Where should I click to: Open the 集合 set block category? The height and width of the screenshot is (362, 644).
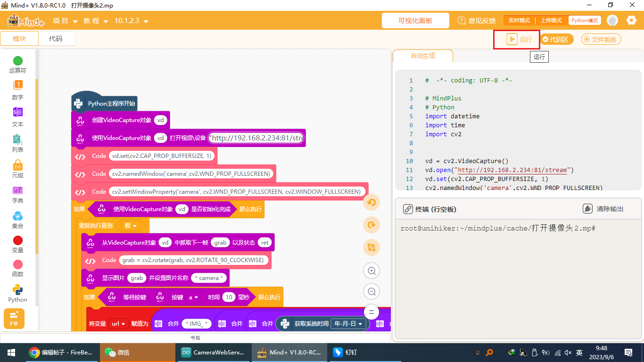17,220
